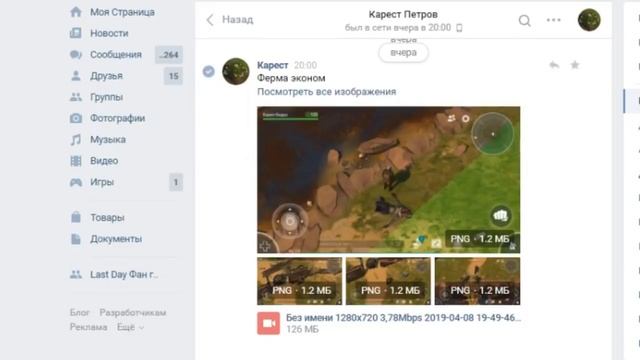Click the был в сети вчера status
Viewport: 640px width, 360px height.
tap(398, 28)
